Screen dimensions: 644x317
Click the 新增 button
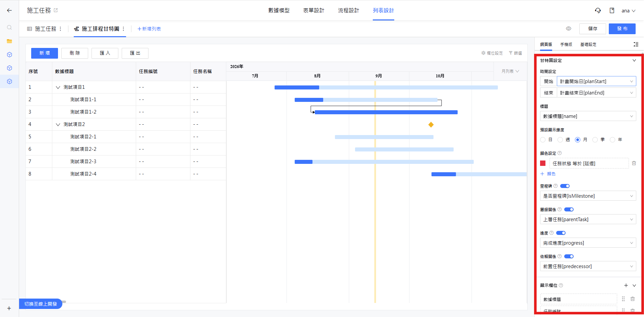coord(45,53)
